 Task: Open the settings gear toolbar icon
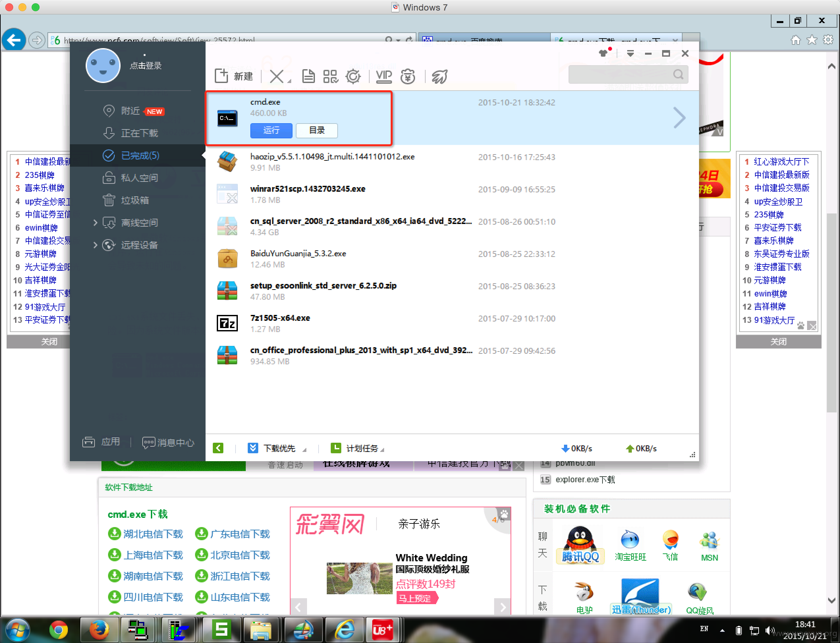click(353, 76)
